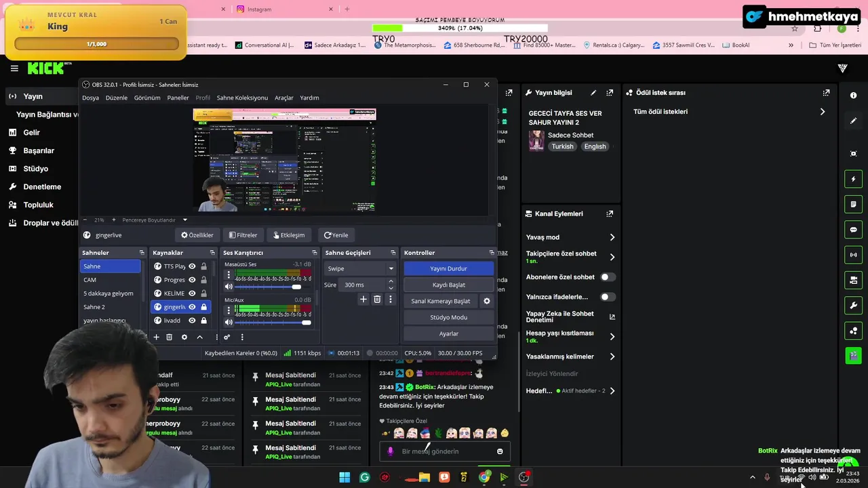Hide the gingerlive source eye icon
The height and width of the screenshot is (488, 868).
192,307
